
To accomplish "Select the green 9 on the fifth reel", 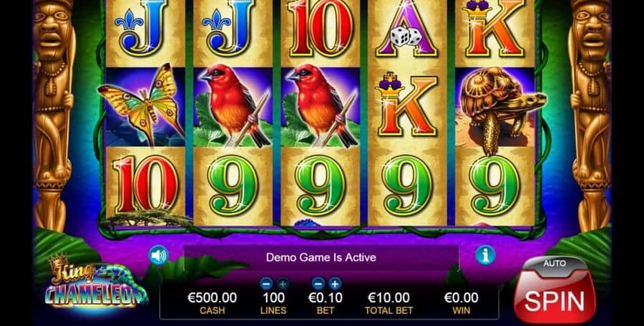I will pos(494,186).
